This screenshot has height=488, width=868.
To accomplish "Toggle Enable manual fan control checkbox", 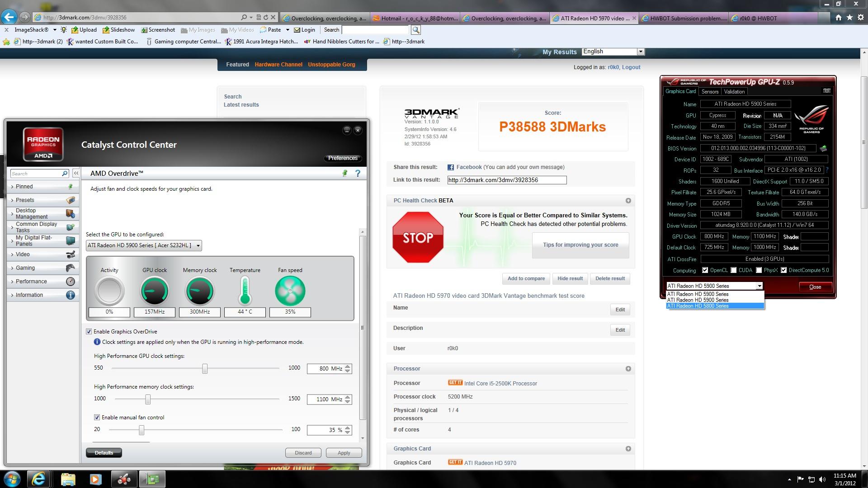I will (x=97, y=418).
